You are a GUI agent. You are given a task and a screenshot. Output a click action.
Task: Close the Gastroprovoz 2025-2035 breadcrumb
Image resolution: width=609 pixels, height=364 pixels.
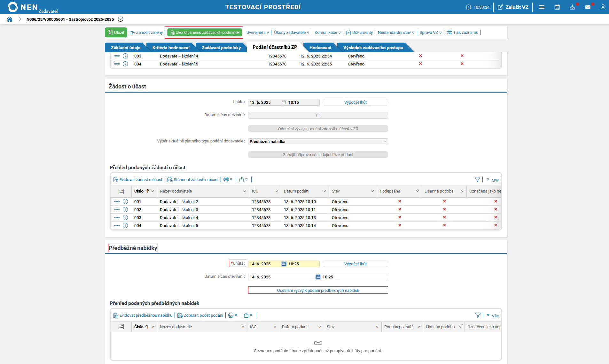pos(121,19)
